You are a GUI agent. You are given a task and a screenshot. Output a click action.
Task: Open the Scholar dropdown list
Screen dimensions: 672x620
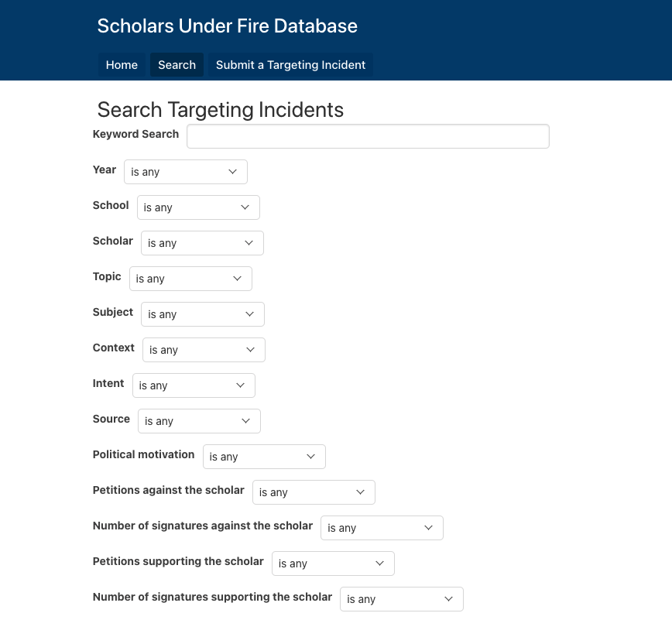(202, 243)
